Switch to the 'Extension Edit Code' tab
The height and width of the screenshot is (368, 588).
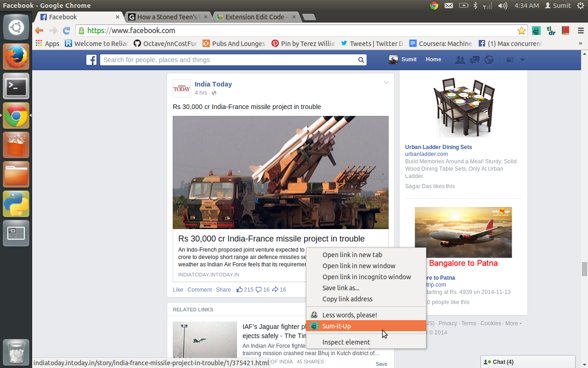click(x=256, y=17)
